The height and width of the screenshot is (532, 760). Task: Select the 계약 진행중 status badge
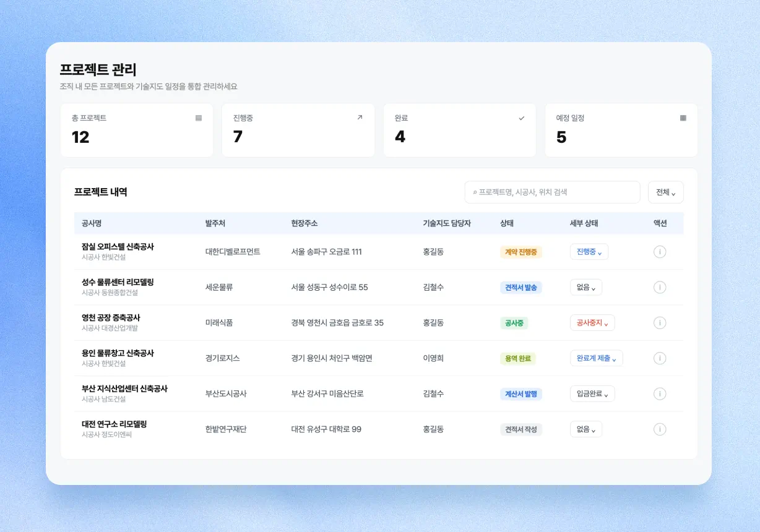click(521, 252)
